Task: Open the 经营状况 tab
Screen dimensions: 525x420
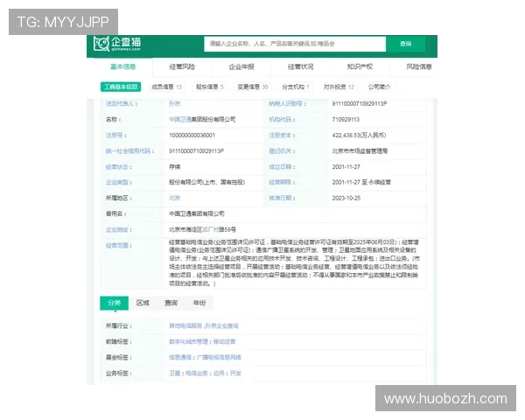Action: coord(301,66)
